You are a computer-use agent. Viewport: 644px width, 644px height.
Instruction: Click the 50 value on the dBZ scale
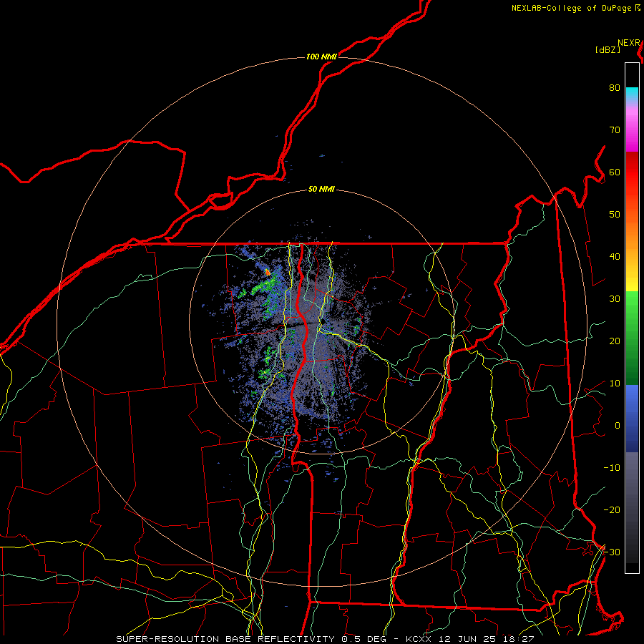coord(615,215)
